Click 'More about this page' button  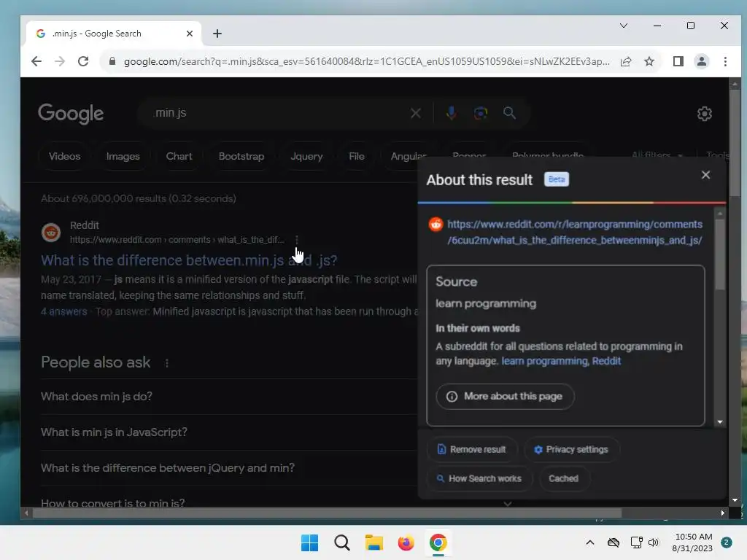[x=505, y=397]
